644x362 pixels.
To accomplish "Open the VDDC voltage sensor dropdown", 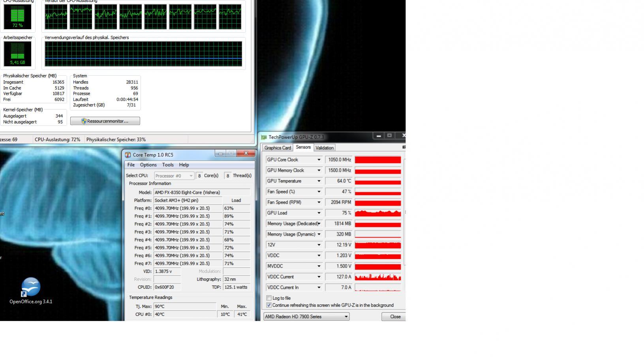I will [x=319, y=256].
